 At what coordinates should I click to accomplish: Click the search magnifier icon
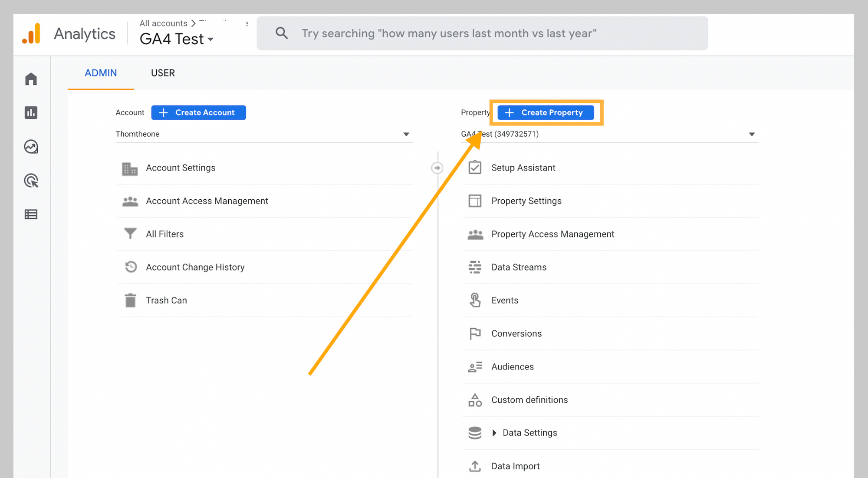click(x=282, y=33)
